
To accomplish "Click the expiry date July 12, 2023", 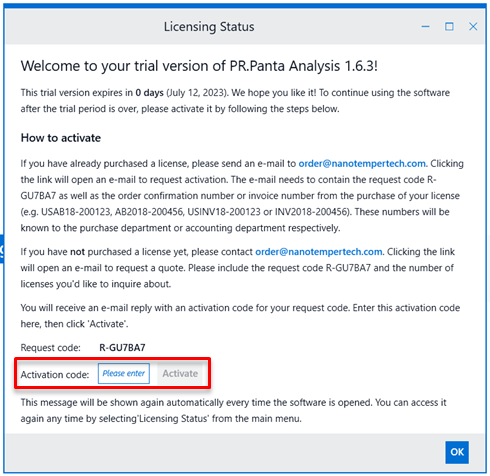I will (196, 93).
